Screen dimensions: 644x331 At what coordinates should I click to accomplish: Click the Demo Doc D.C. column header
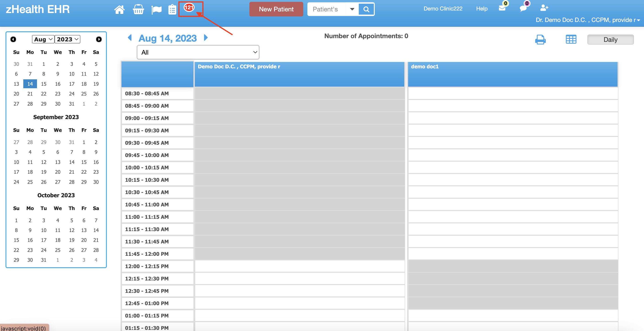point(299,74)
